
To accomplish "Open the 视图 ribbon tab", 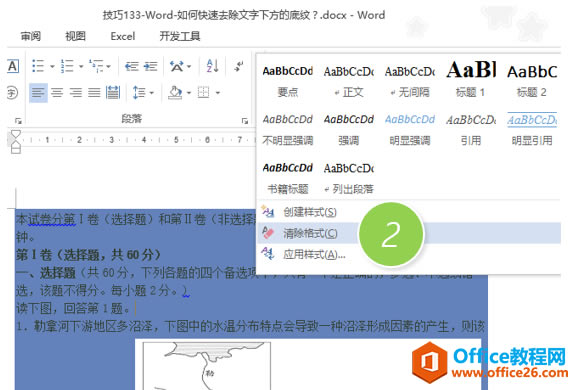I will 75,36.
